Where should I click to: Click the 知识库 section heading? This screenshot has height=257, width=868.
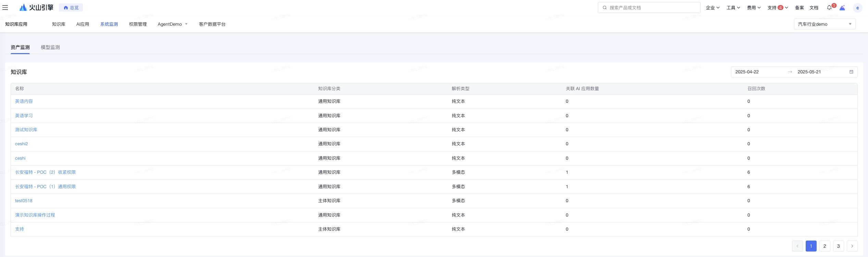click(18, 72)
